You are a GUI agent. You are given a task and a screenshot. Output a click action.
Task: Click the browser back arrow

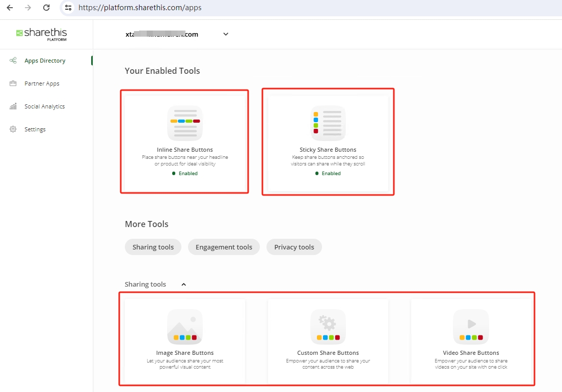tap(10, 8)
